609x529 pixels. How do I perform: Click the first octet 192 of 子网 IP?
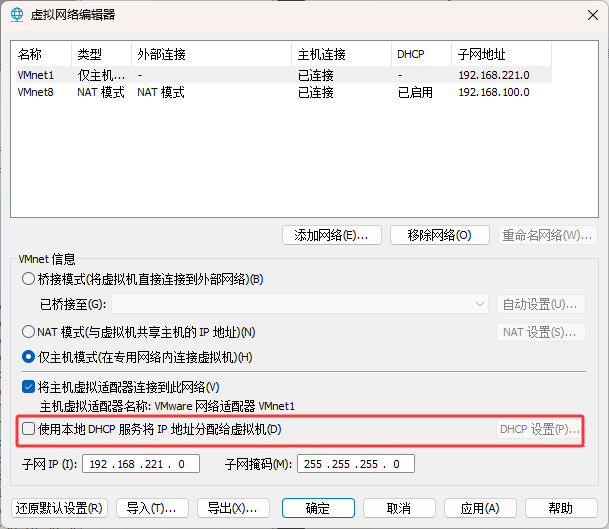[x=98, y=464]
